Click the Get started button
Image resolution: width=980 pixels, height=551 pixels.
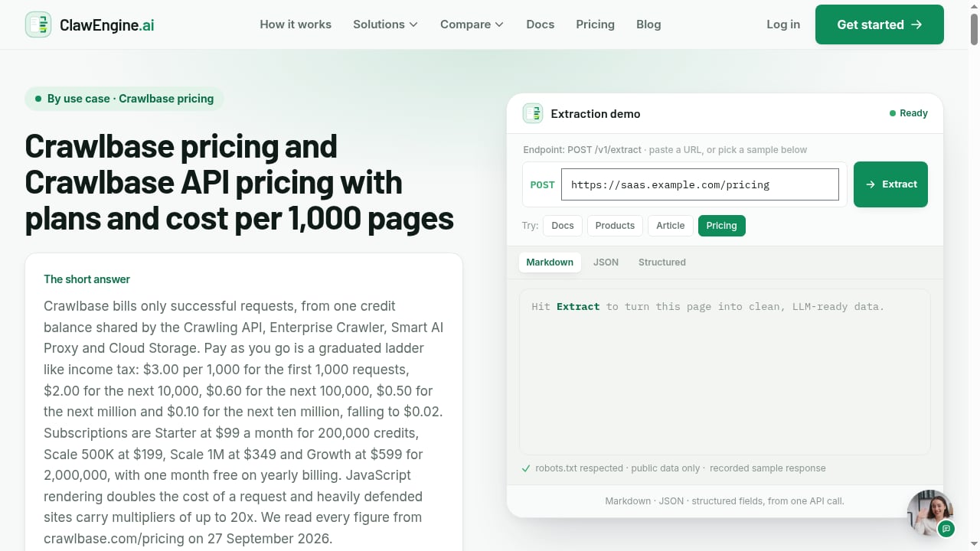point(880,24)
